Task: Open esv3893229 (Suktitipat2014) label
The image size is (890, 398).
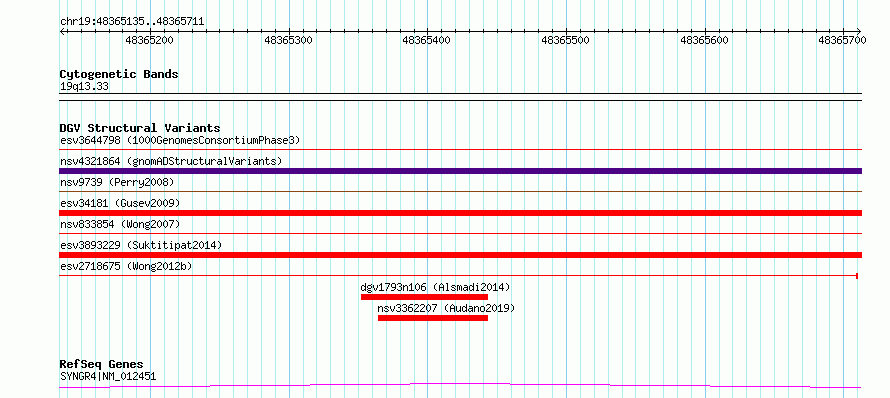Action: [141, 245]
